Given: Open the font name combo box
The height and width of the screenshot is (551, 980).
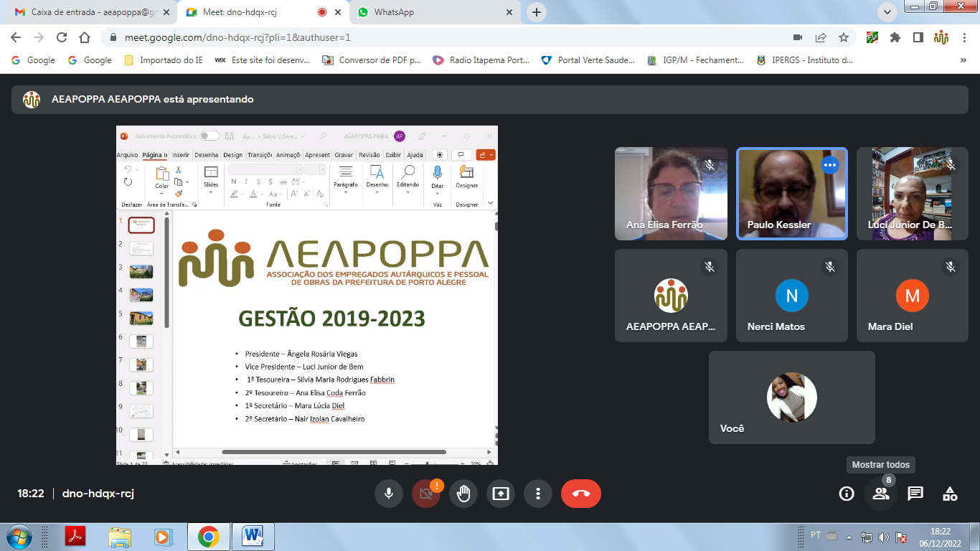Looking at the screenshot, I should 265,169.
